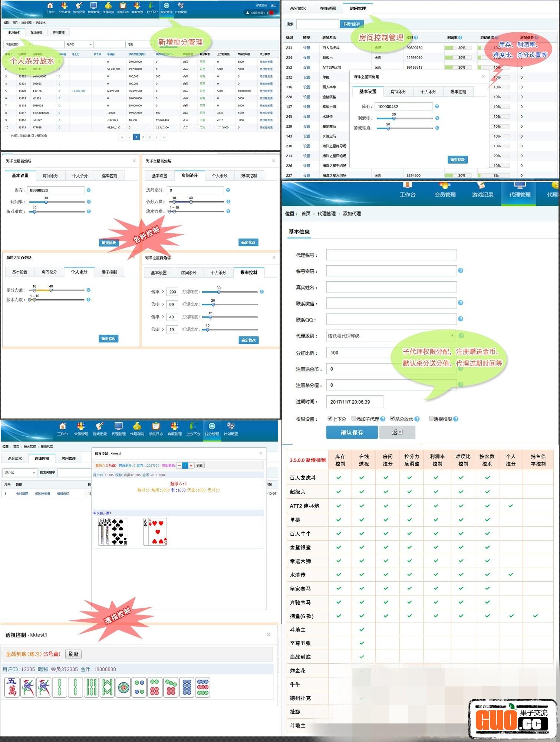
Task: Click the 确认保存 button
Action: click(x=352, y=432)
